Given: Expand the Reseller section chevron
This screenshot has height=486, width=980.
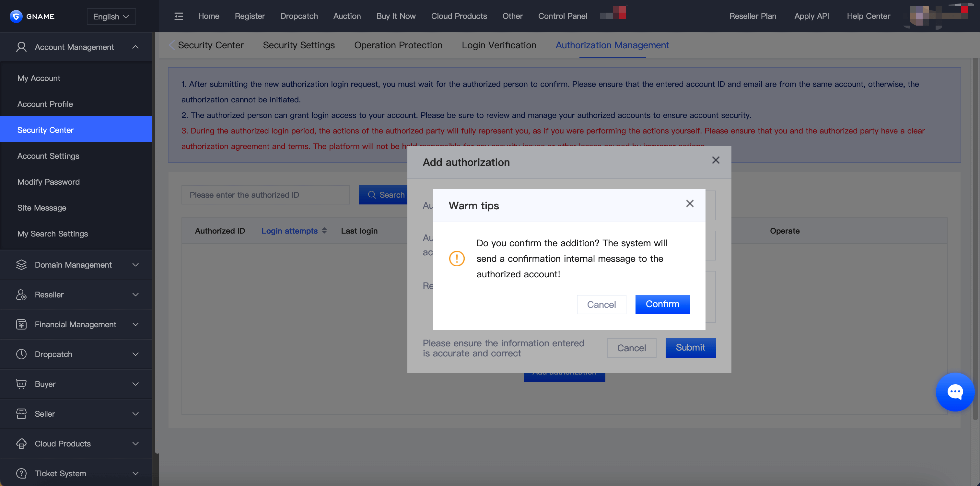Looking at the screenshot, I should [x=135, y=295].
